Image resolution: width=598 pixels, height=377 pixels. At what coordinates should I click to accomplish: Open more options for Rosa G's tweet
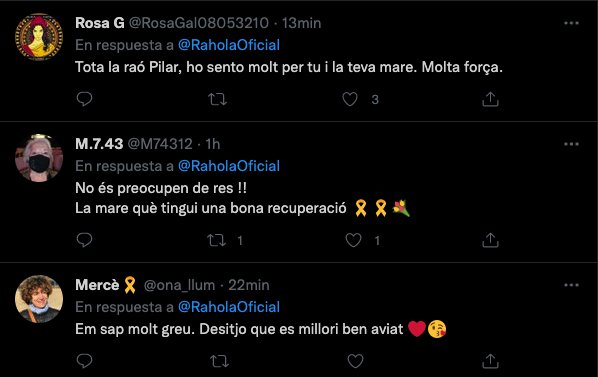coord(571,23)
